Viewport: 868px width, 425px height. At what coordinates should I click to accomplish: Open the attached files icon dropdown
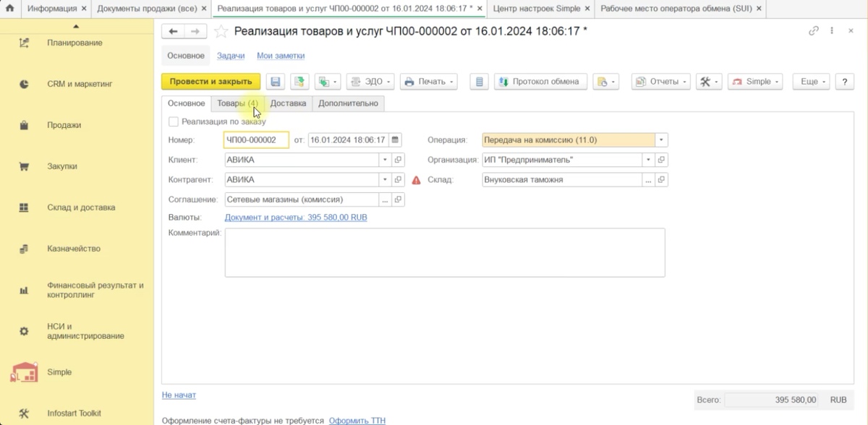(605, 82)
